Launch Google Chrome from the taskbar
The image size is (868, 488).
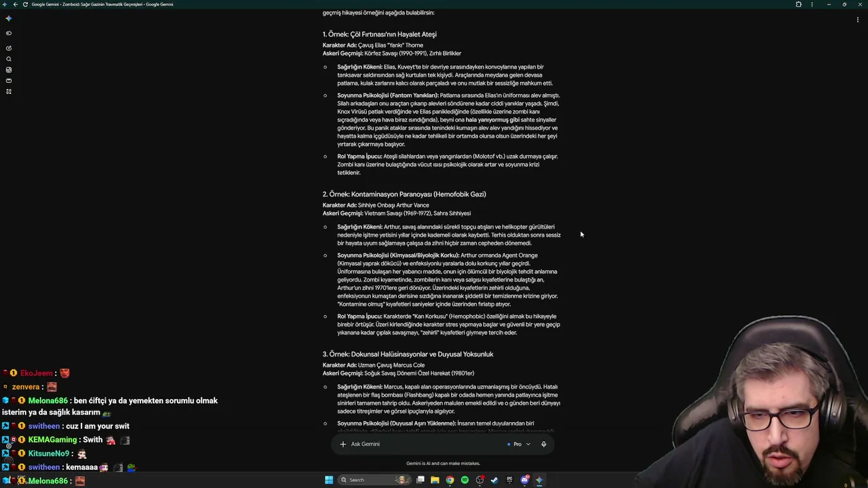click(450, 480)
